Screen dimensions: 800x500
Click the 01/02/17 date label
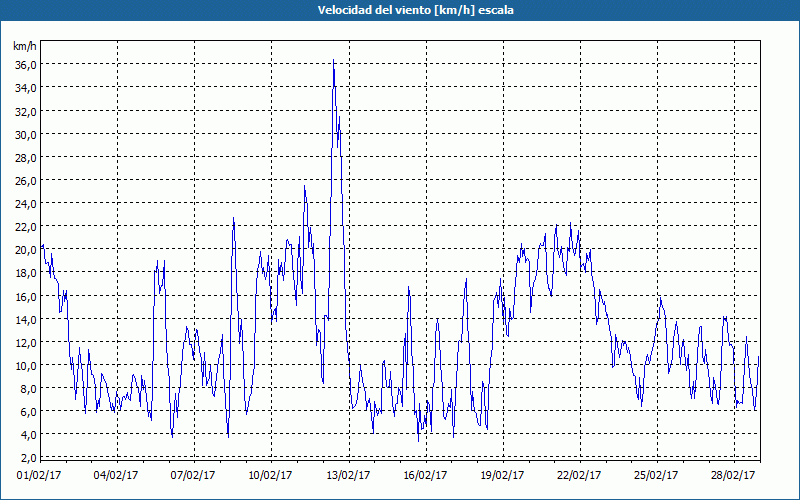pos(39,476)
